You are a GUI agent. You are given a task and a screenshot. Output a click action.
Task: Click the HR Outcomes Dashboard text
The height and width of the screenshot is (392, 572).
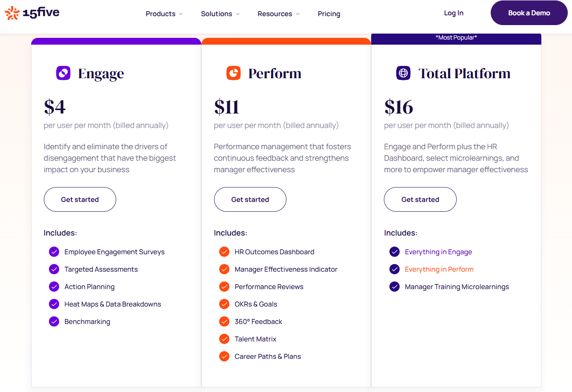click(x=275, y=252)
